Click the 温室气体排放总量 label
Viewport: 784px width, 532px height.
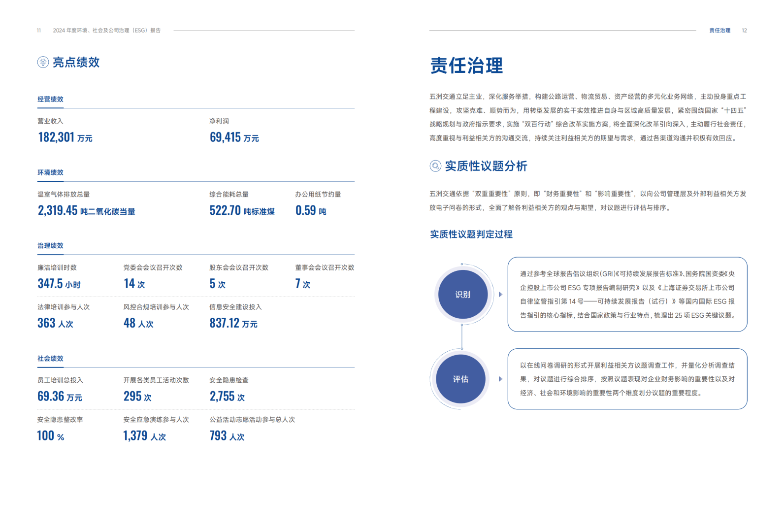pyautogui.click(x=64, y=195)
